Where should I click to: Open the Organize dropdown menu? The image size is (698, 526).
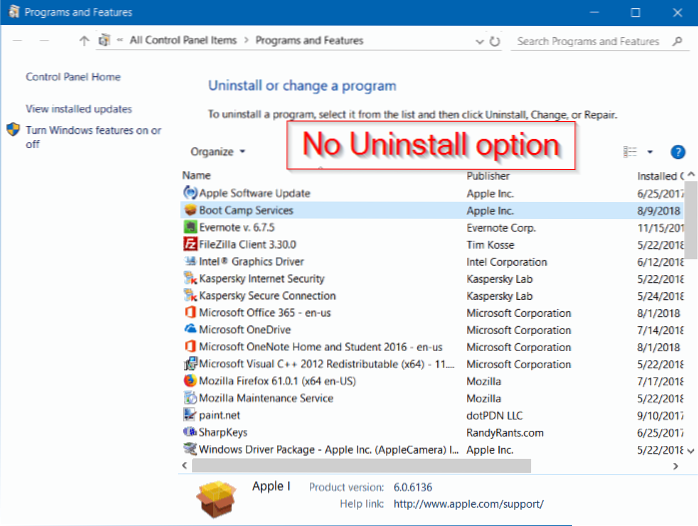[218, 152]
